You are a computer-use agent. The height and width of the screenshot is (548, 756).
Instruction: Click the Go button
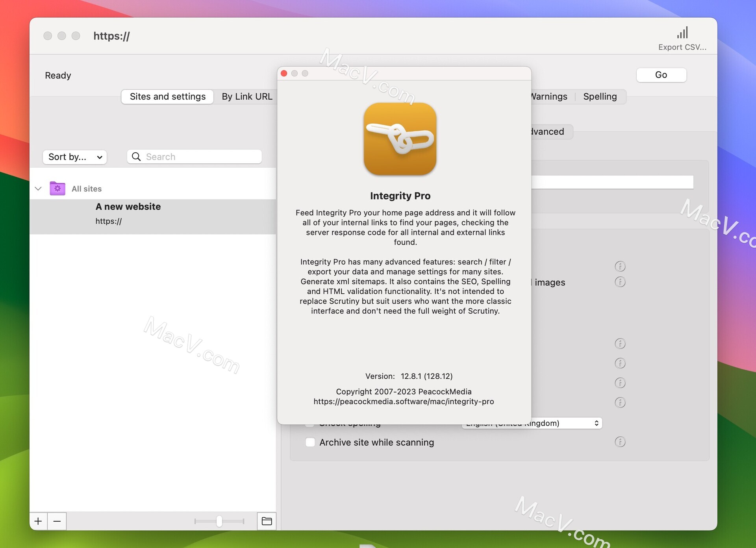pyautogui.click(x=661, y=75)
